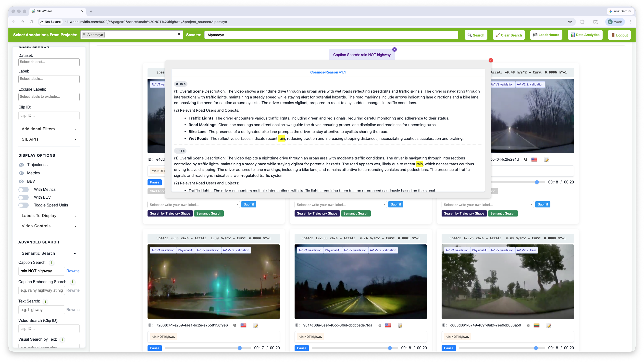The height and width of the screenshot is (362, 644).
Task: Close the Cosmos-Reason caption popup
Action: [x=491, y=60]
